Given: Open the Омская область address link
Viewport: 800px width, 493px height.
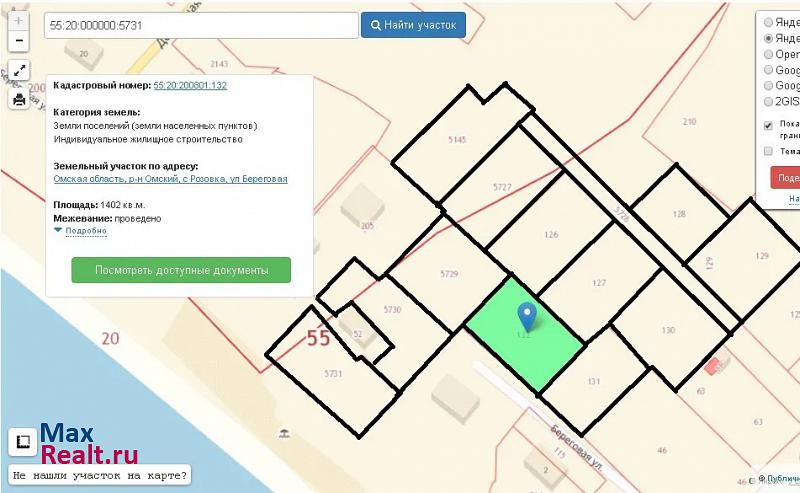Looking at the screenshot, I should pos(170,179).
